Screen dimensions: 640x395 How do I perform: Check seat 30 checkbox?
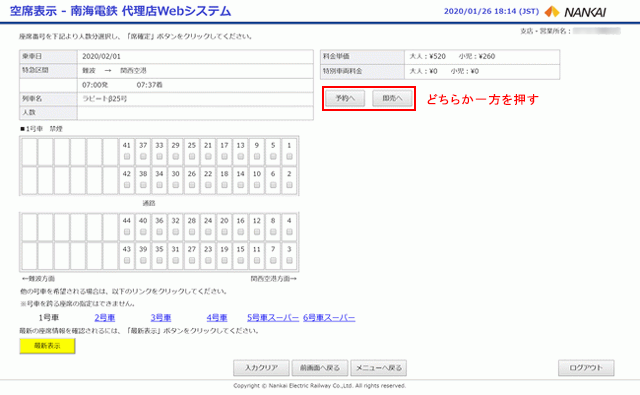click(176, 185)
